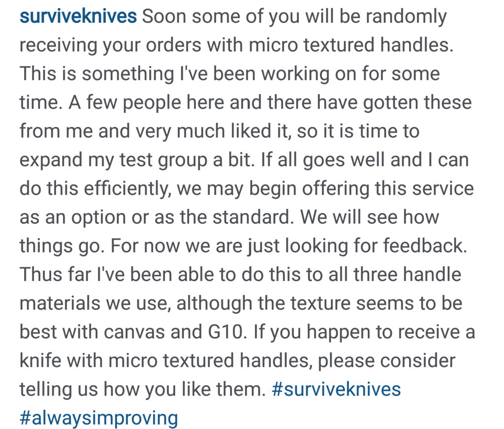Click the words 'telling us how you like them.'
Image resolution: width=504 pixels, height=429 pixels.
pyautogui.click(x=143, y=389)
